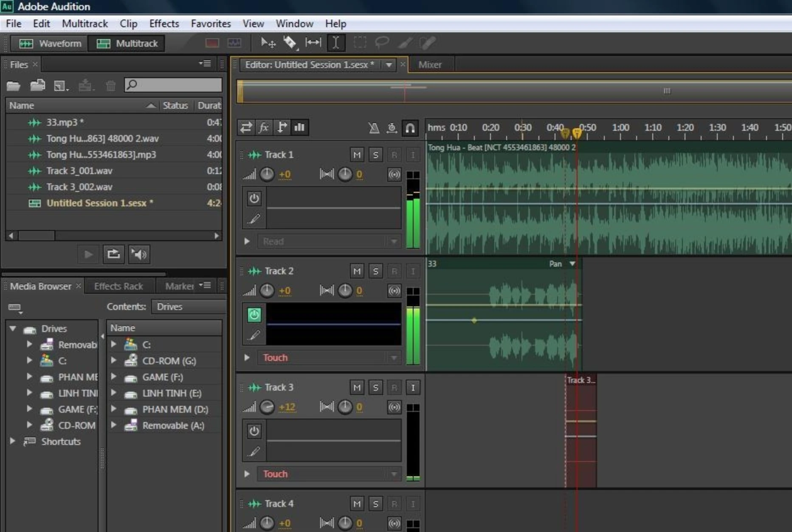Enable monitor input on Track 3
The height and width of the screenshot is (532, 792).
pyautogui.click(x=412, y=388)
